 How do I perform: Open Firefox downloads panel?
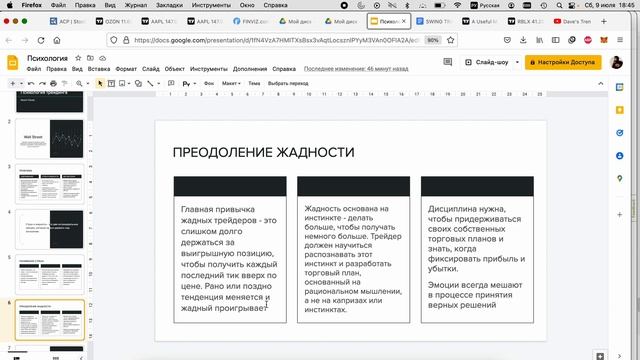523,40
